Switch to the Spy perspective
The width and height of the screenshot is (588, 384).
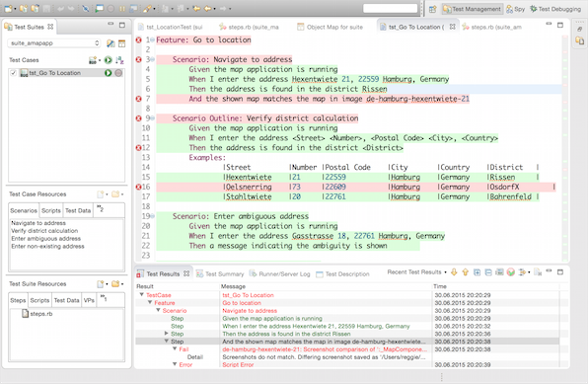[x=516, y=9]
